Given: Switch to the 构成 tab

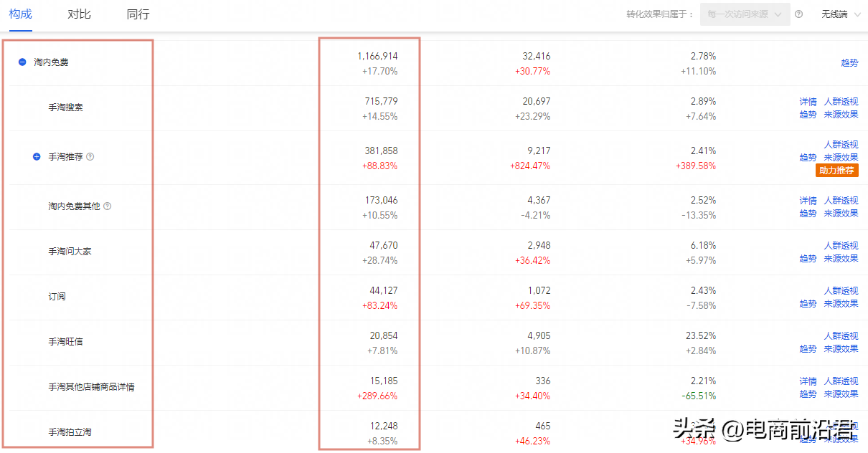Looking at the screenshot, I should click(x=20, y=14).
